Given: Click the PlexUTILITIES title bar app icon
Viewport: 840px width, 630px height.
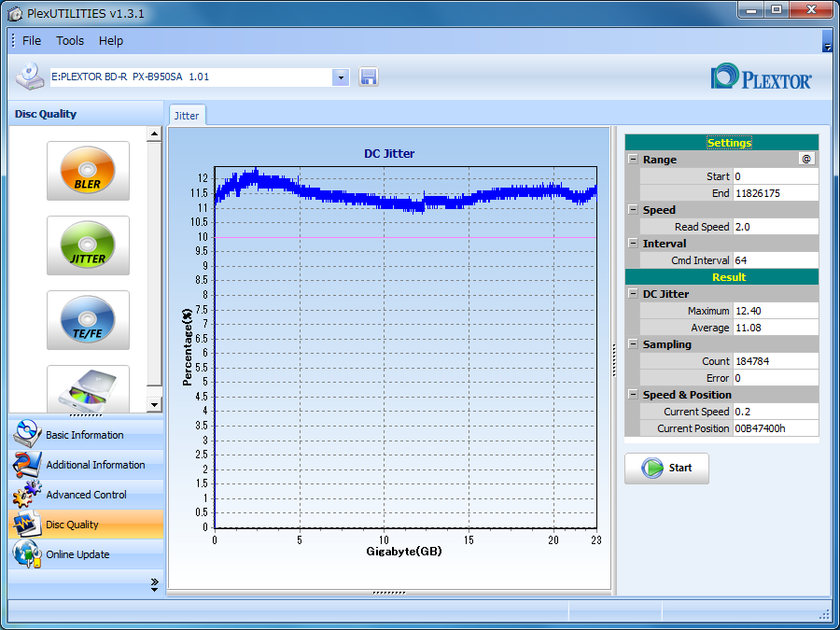Looking at the screenshot, I should click(15, 13).
